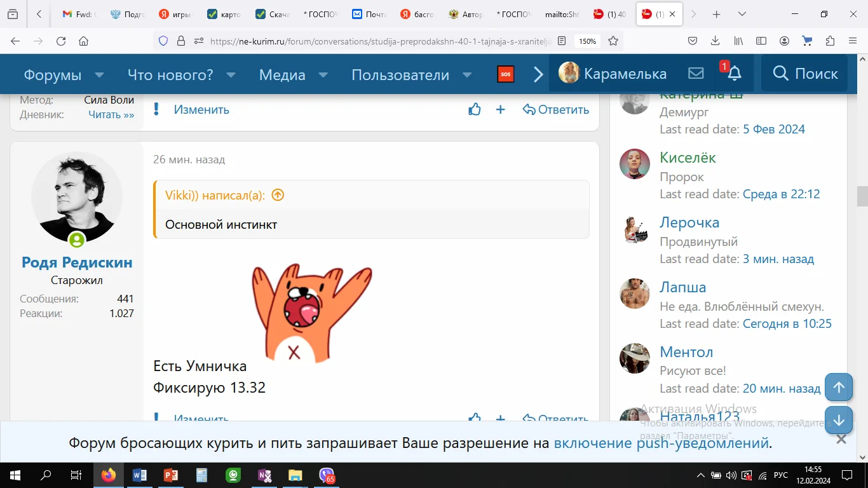Open the messages envelope icon
This screenshot has width=868, height=488.
(696, 74)
